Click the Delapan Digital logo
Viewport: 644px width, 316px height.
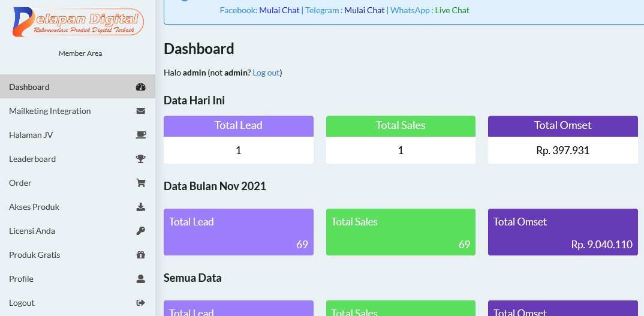[x=78, y=22]
